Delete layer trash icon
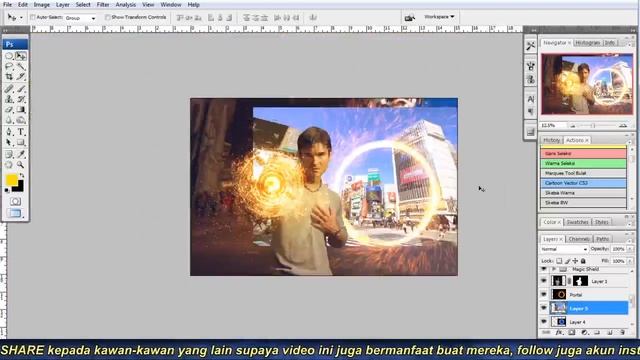 pos(622,333)
